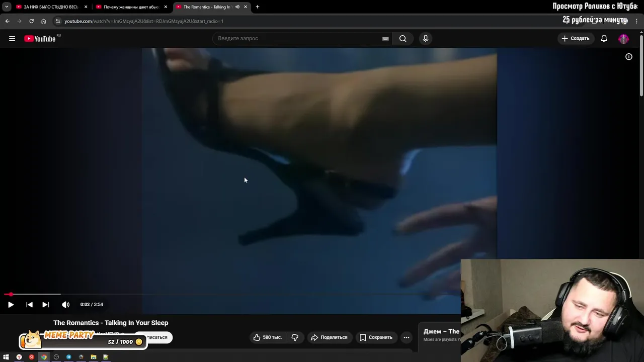Open the on-screen keyboard in search box
The image size is (644, 362).
[x=385, y=38]
